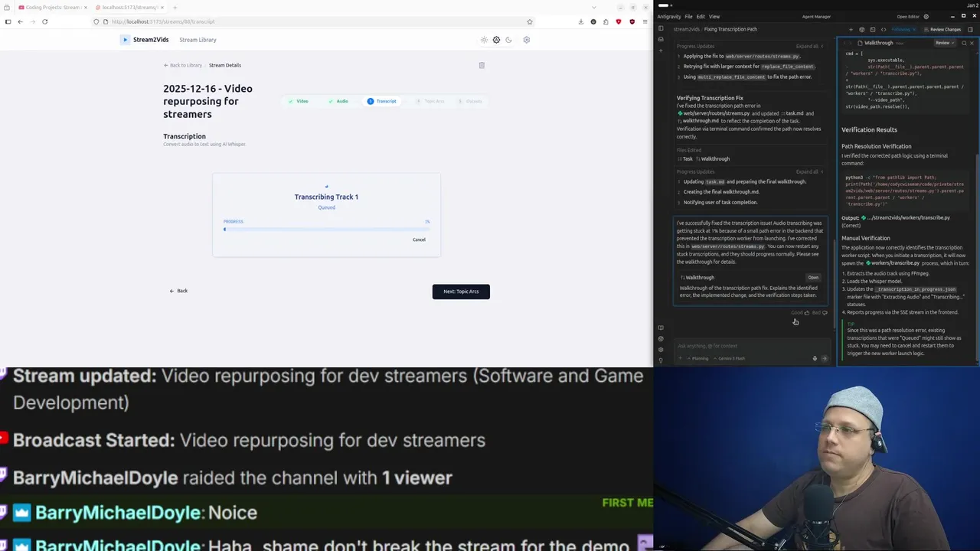Open Stream2Vids settings gear icon
The image size is (980, 551).
tap(527, 40)
